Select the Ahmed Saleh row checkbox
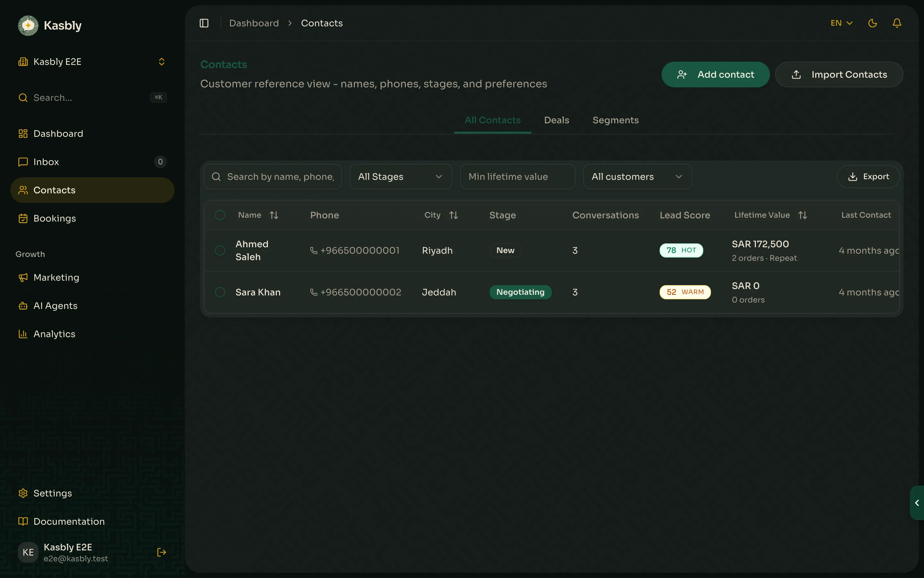This screenshot has width=924, height=578. 220,250
